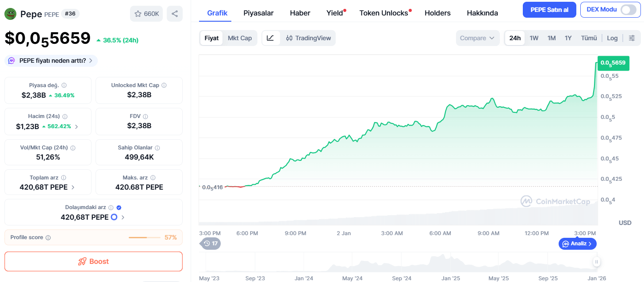This screenshot has height=282, width=644.
Task: Open the Compare dropdown
Action: pos(478,38)
